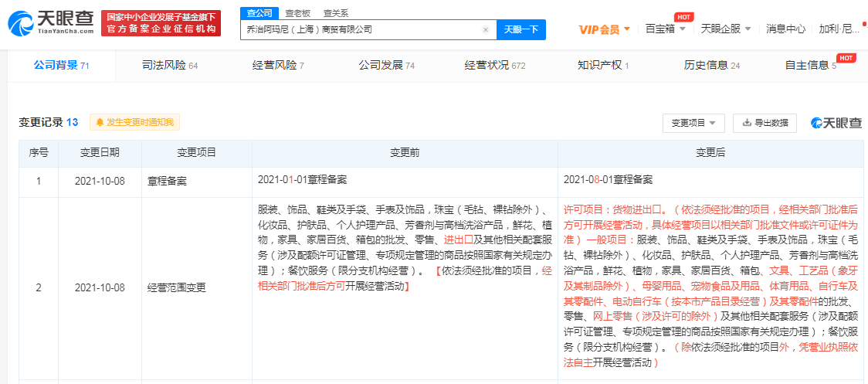Expand the 天眼企服 dropdown
Viewport: 868px width, 384px height.
726,29
